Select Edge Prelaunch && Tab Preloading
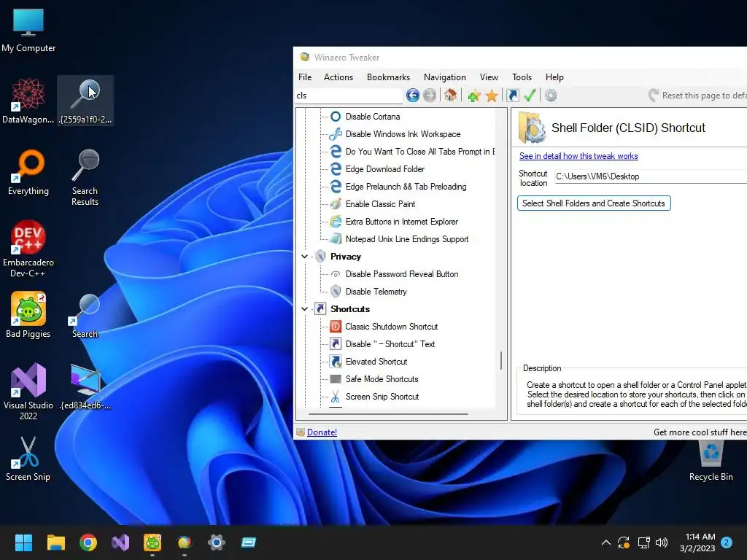 click(x=406, y=187)
